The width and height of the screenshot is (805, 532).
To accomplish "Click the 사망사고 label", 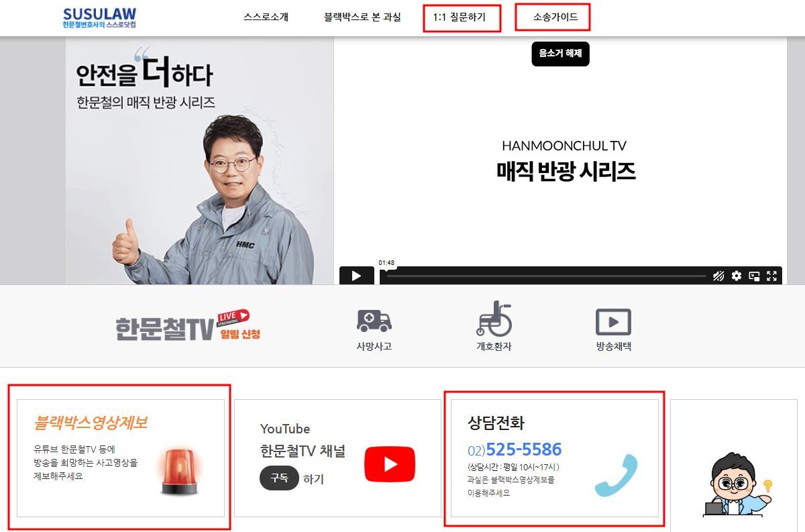I will pos(374,347).
